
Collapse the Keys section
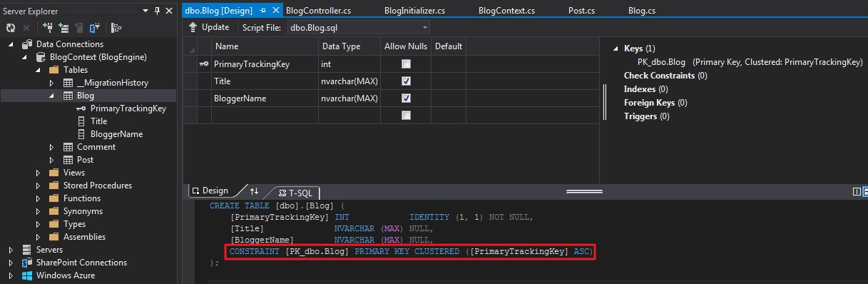pos(616,49)
